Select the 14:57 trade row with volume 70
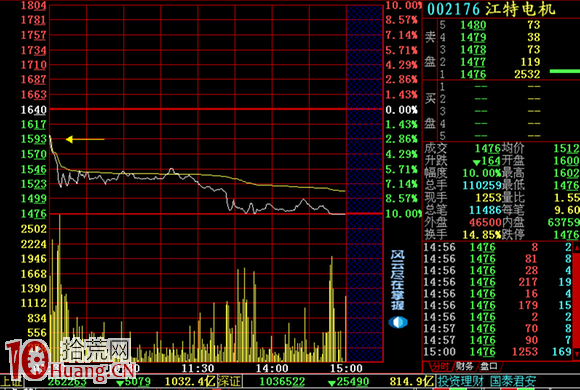 (x=498, y=328)
